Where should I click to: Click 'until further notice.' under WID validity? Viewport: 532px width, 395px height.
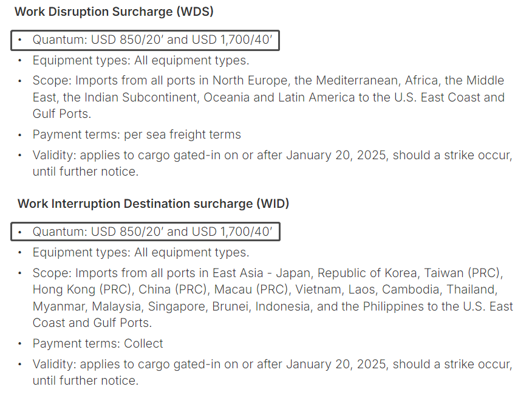pyautogui.click(x=86, y=380)
